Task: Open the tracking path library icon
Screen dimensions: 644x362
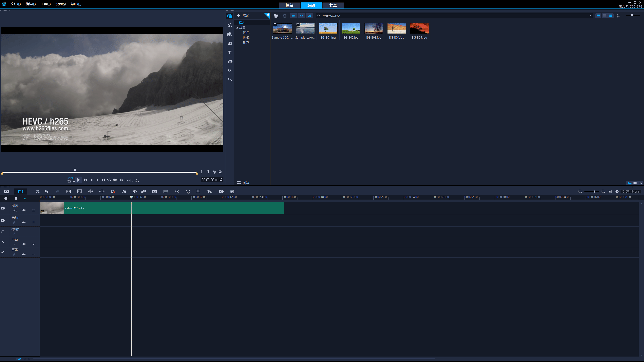Action: 229,80
